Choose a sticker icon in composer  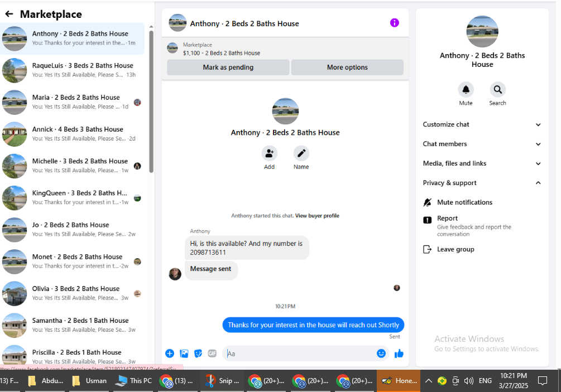pyautogui.click(x=198, y=354)
